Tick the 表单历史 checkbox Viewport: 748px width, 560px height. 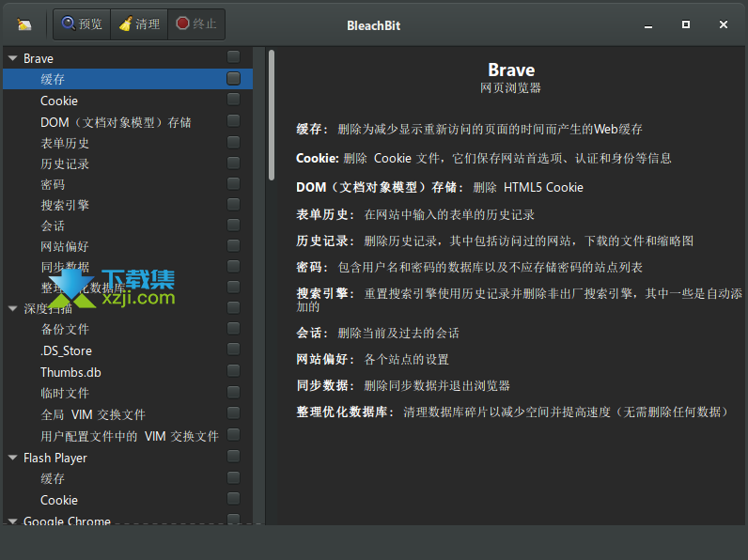pyautogui.click(x=233, y=142)
